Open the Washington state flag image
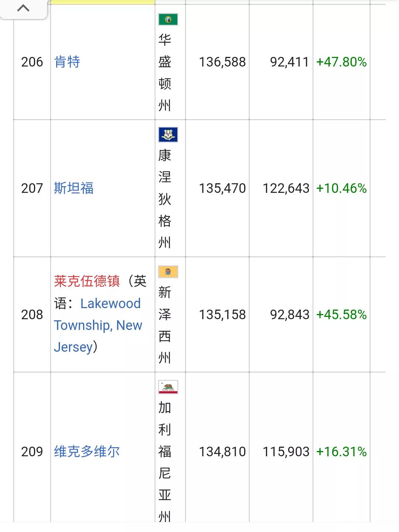Viewport: 399px width, 532px height. pyautogui.click(x=168, y=19)
